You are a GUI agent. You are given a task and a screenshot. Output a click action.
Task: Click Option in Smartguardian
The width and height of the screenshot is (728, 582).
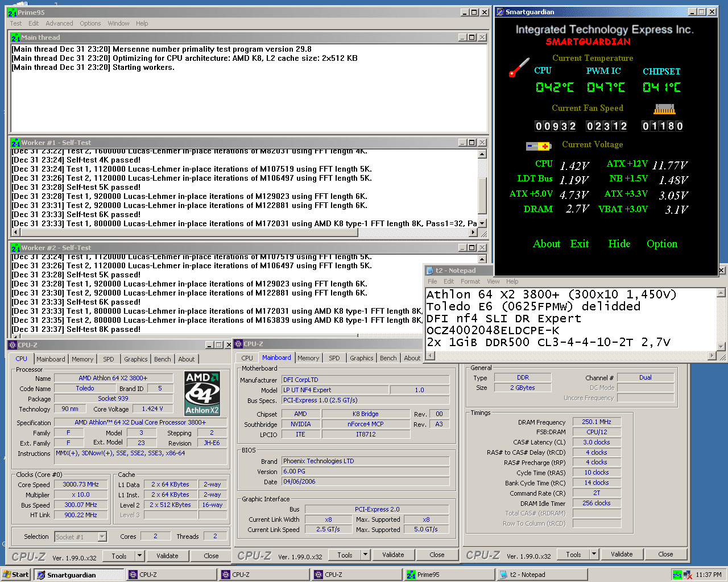tap(662, 244)
